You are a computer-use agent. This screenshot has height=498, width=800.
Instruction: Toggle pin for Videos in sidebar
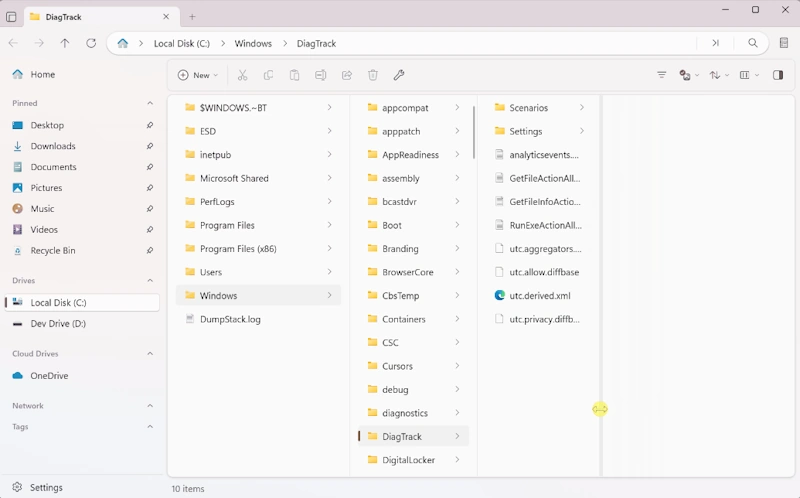[149, 230]
